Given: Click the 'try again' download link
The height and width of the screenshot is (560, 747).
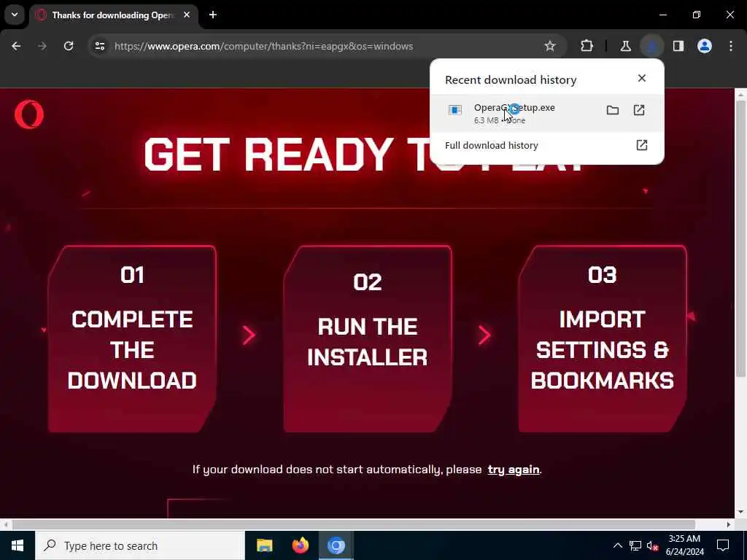Looking at the screenshot, I should coord(514,470).
